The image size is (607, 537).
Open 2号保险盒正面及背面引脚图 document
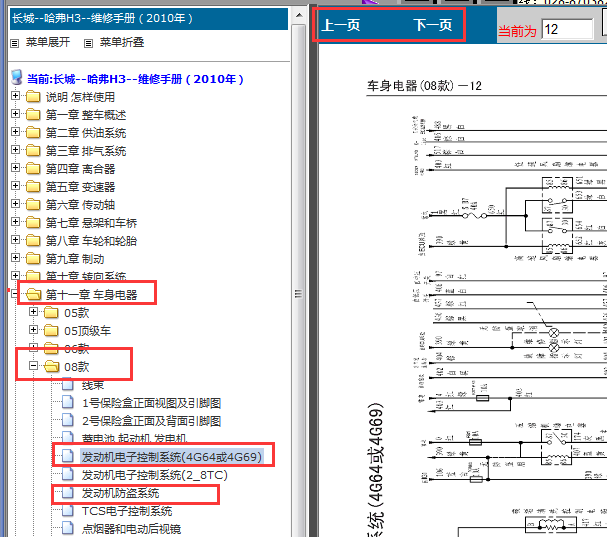click(151, 421)
